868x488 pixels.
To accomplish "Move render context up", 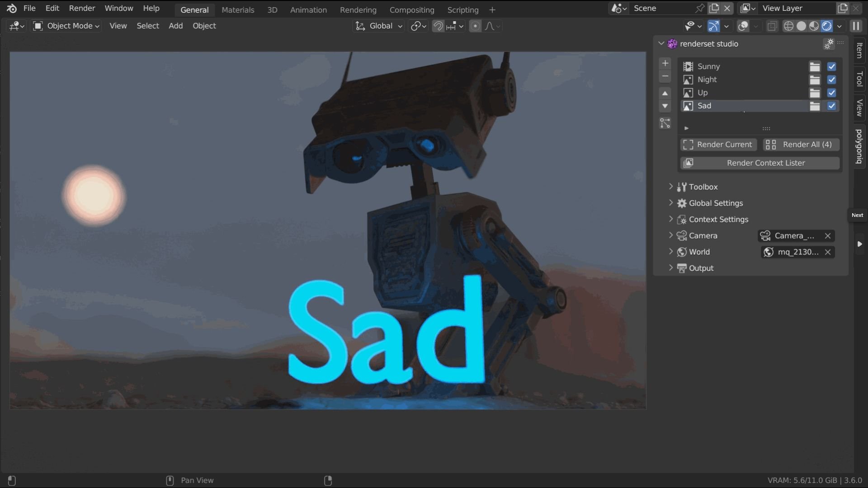I will [665, 93].
